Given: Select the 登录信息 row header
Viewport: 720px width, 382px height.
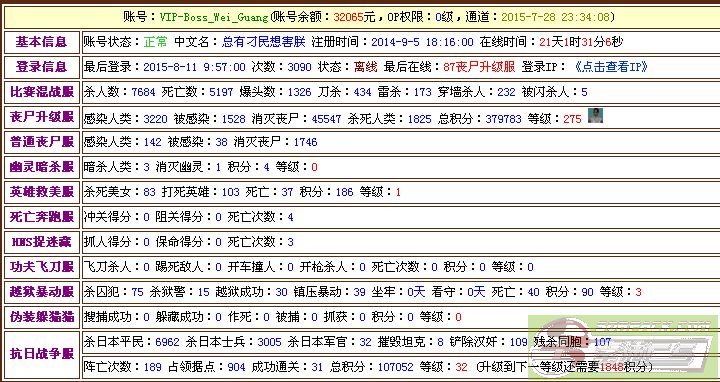Looking at the screenshot, I should [x=42, y=67].
